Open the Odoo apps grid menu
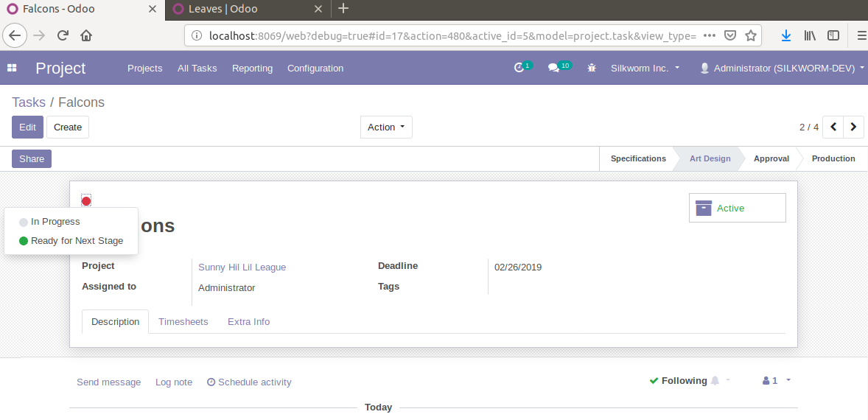Image resolution: width=868 pixels, height=420 pixels. tap(12, 68)
